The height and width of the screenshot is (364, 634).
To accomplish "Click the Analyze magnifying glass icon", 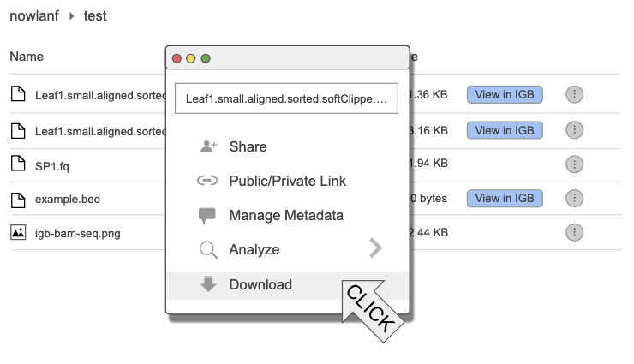I will [x=207, y=250].
